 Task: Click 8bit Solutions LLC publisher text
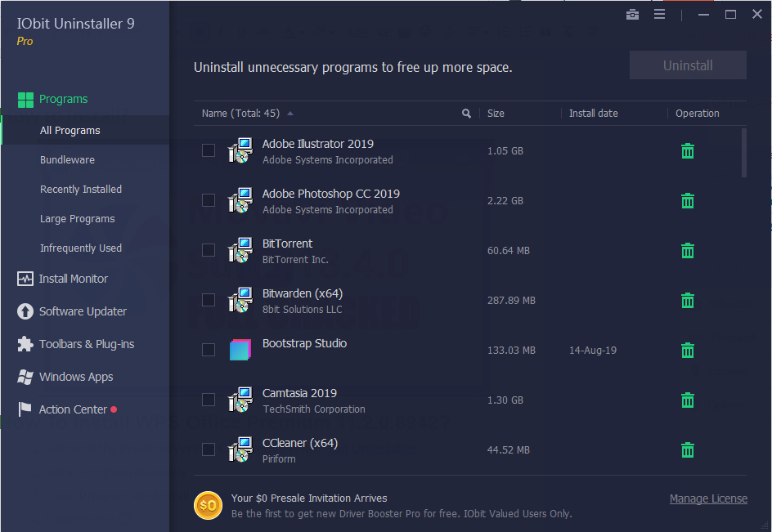[x=302, y=310]
